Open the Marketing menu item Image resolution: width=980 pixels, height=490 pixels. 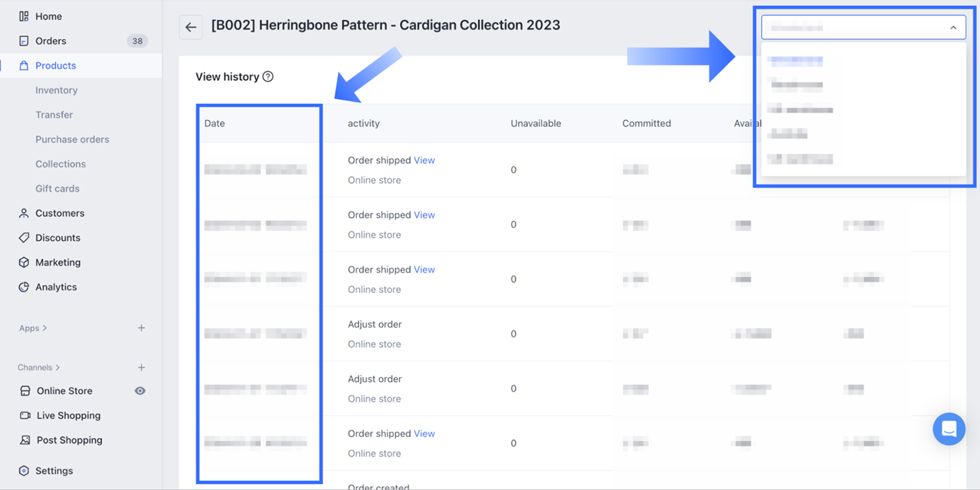tap(58, 262)
